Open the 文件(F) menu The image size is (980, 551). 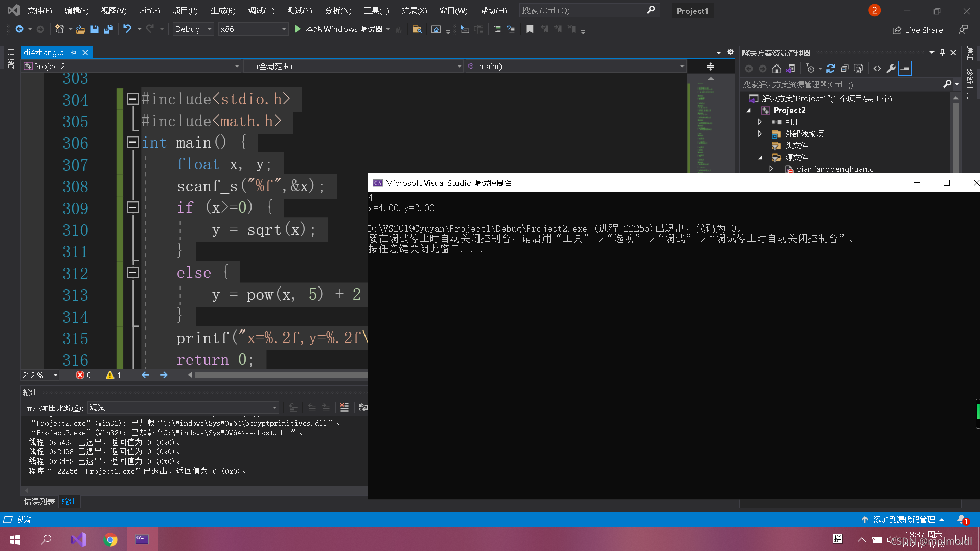[39, 11]
